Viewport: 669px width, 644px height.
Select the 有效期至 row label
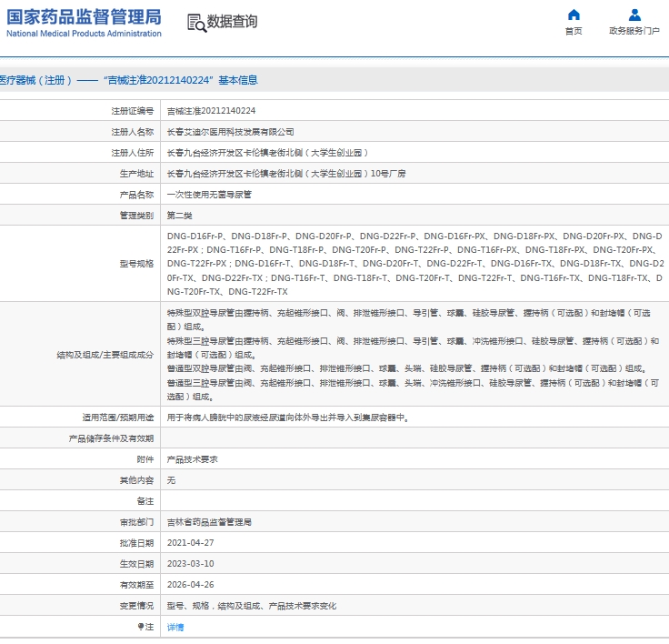(136, 585)
